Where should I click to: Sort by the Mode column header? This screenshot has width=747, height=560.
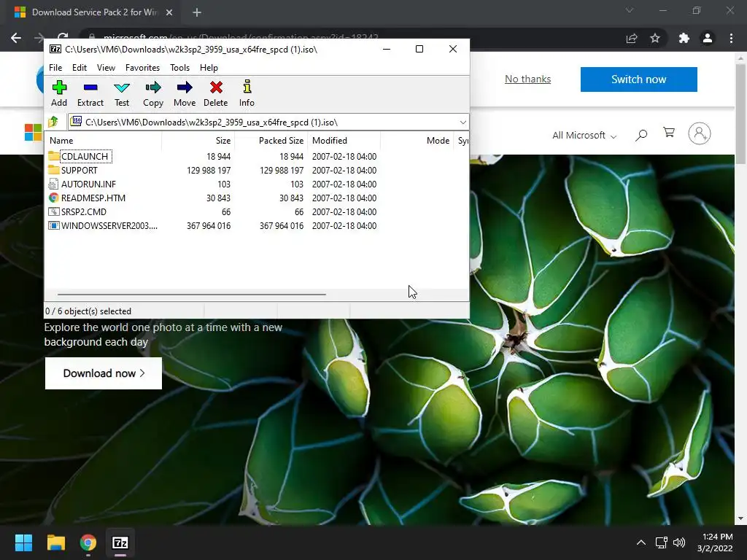(417, 141)
